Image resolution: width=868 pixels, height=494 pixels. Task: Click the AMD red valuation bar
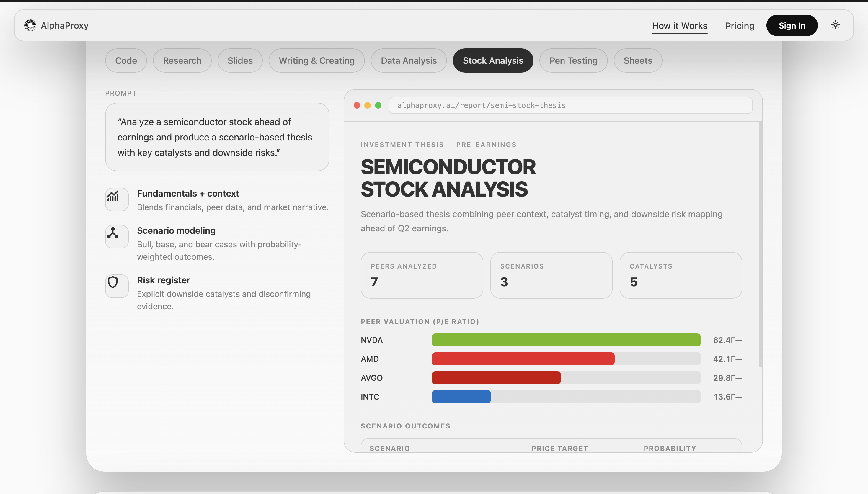click(523, 359)
